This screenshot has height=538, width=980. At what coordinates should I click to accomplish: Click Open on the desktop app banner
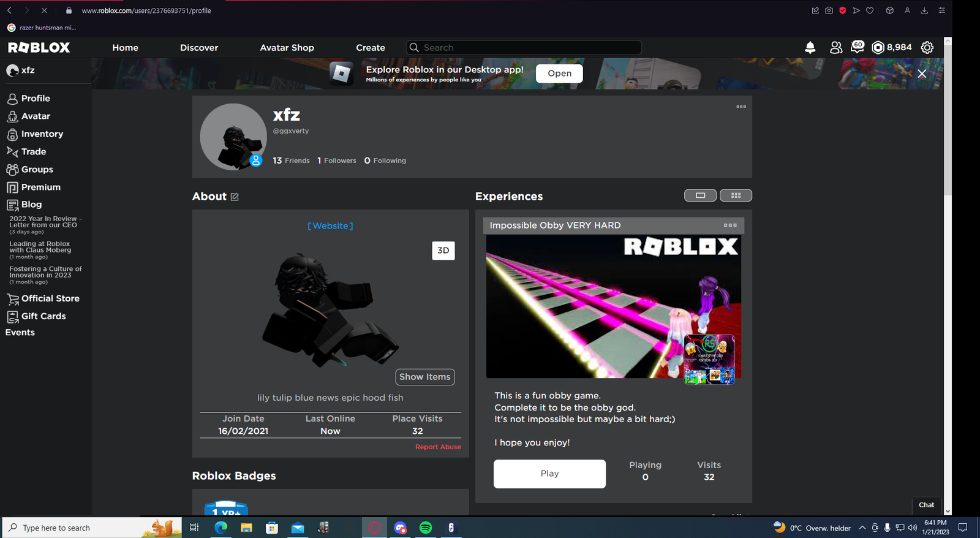point(559,74)
